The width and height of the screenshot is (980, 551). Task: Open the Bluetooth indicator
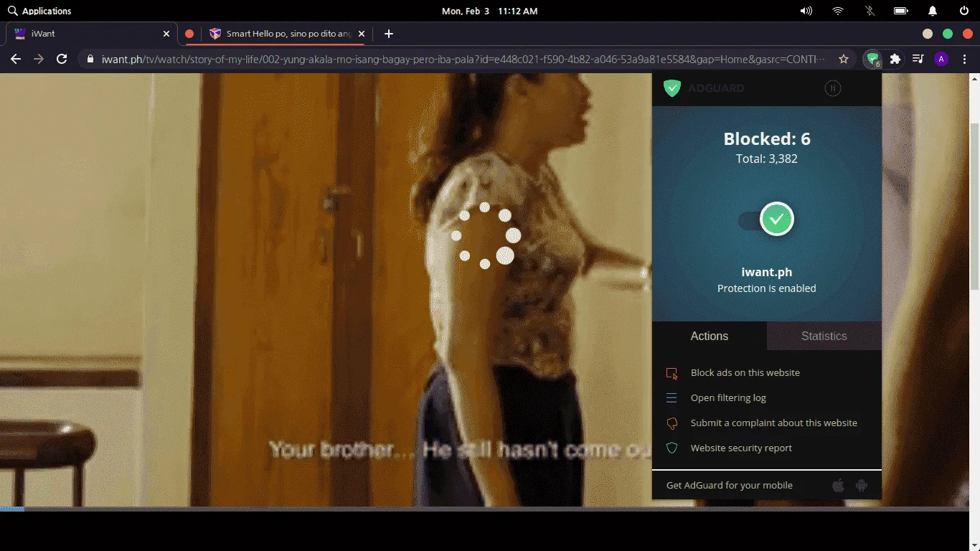pyautogui.click(x=870, y=11)
